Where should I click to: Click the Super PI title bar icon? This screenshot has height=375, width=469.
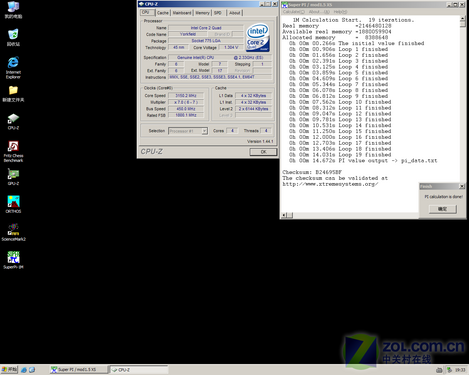pyautogui.click(x=285, y=5)
